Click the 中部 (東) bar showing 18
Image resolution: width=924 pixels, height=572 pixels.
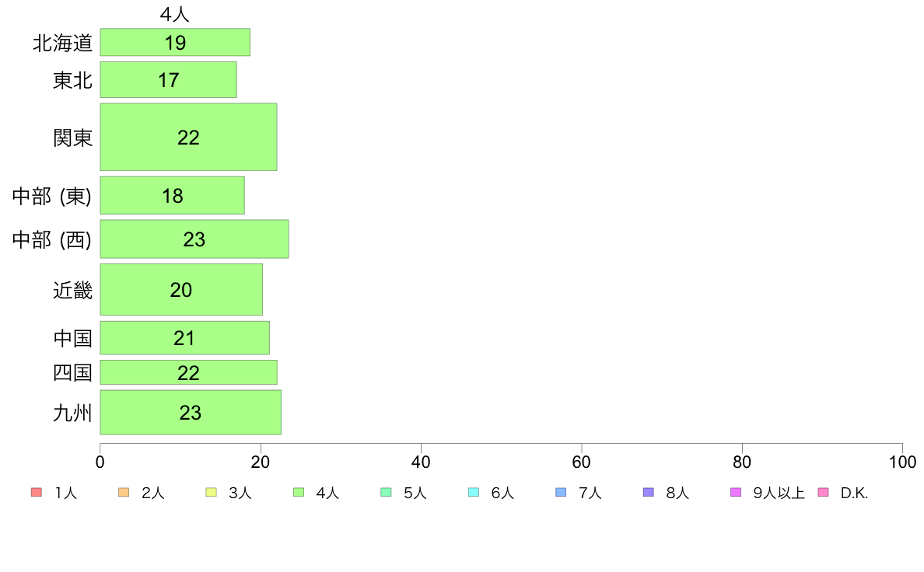pos(172,196)
